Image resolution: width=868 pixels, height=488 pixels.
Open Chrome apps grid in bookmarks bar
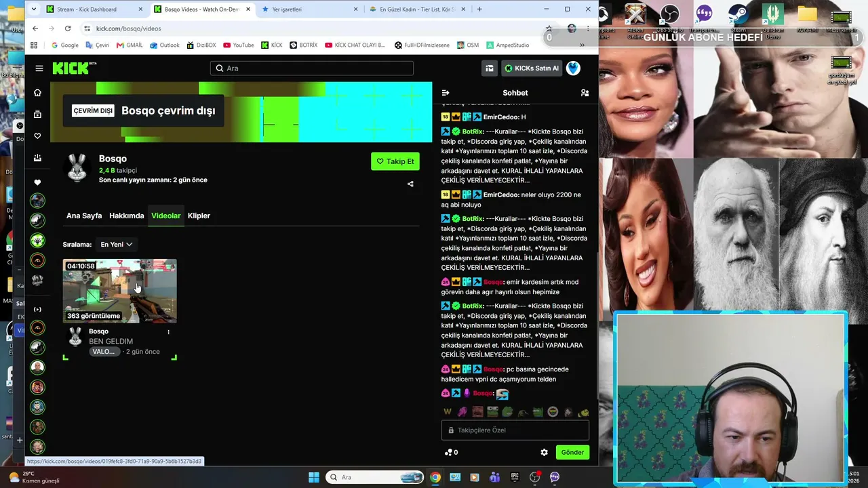pos(34,45)
